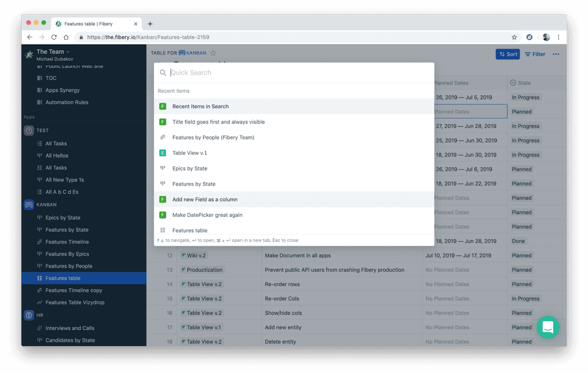The image size is (588, 374).
Task: Open Add new Field as a column
Action: coord(205,199)
